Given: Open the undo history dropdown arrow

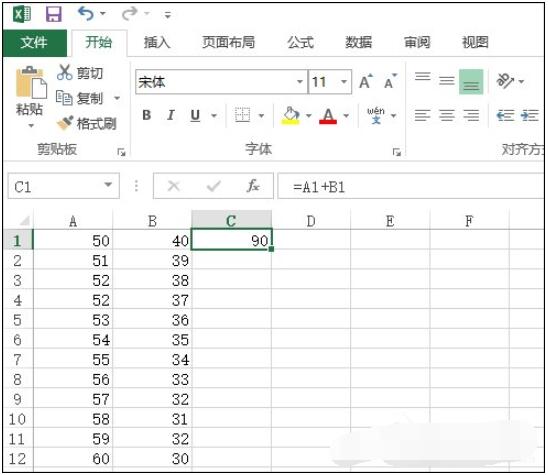Looking at the screenshot, I should tap(103, 14).
